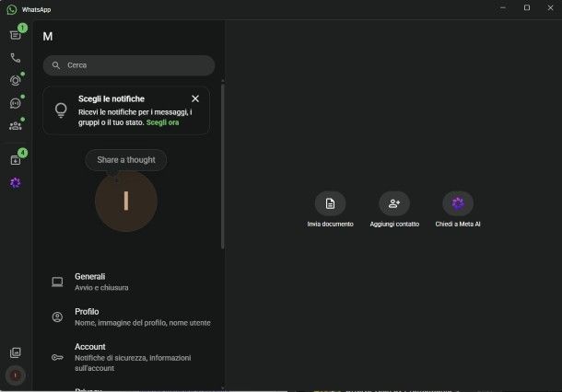Click the settings panel scrollbar
Screen dimensions: 562x392
tap(223, 167)
